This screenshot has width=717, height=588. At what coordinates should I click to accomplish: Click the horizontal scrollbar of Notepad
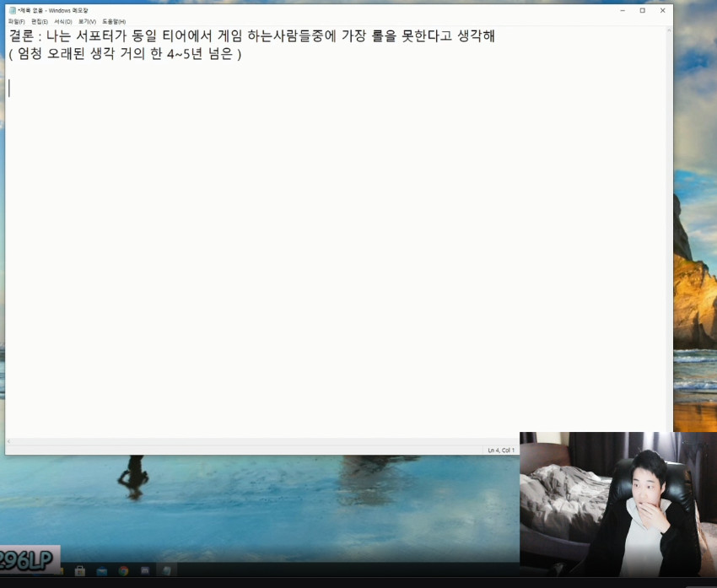pos(253,440)
